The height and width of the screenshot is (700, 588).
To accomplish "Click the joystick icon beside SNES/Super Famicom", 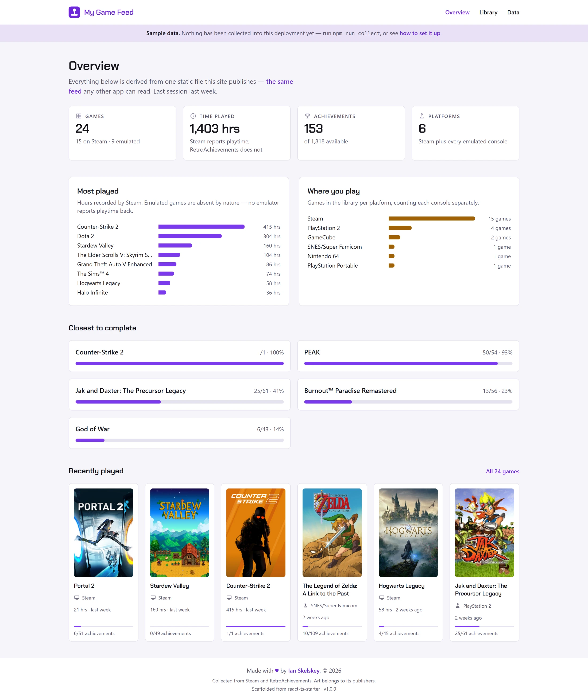I will [x=305, y=605].
